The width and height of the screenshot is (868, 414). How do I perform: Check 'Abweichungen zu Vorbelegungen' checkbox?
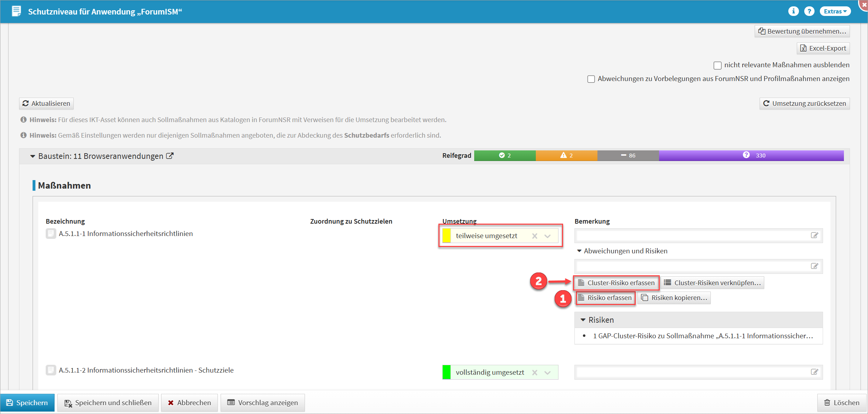point(591,79)
